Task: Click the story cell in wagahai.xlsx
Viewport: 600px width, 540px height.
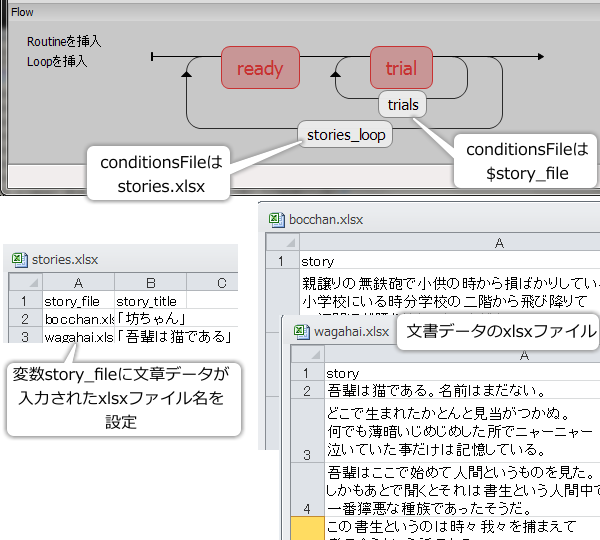Action: coord(462,372)
